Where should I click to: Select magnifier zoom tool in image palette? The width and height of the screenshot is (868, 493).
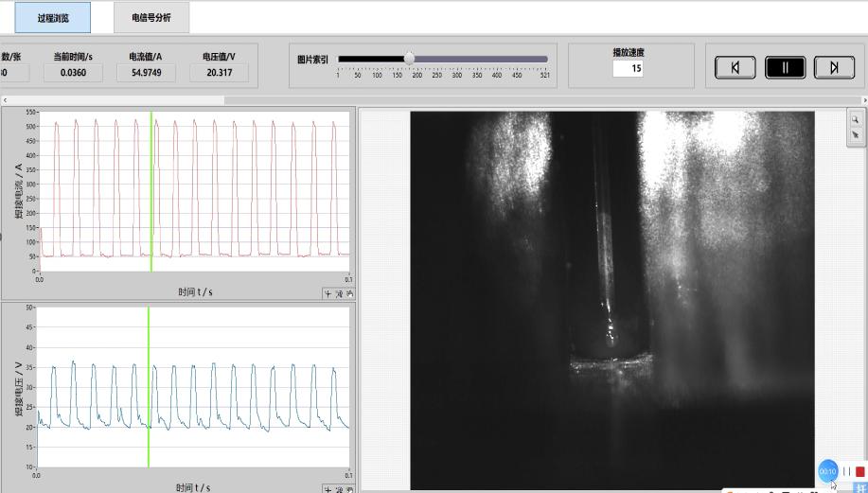[856, 119]
